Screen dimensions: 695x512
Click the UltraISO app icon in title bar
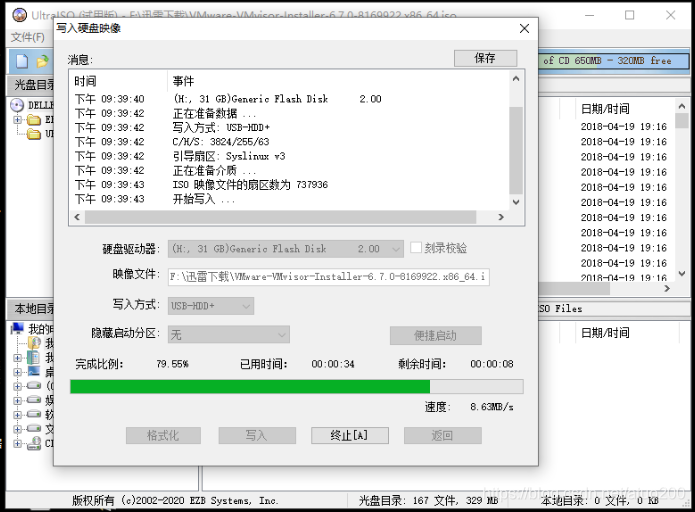(20, 15)
